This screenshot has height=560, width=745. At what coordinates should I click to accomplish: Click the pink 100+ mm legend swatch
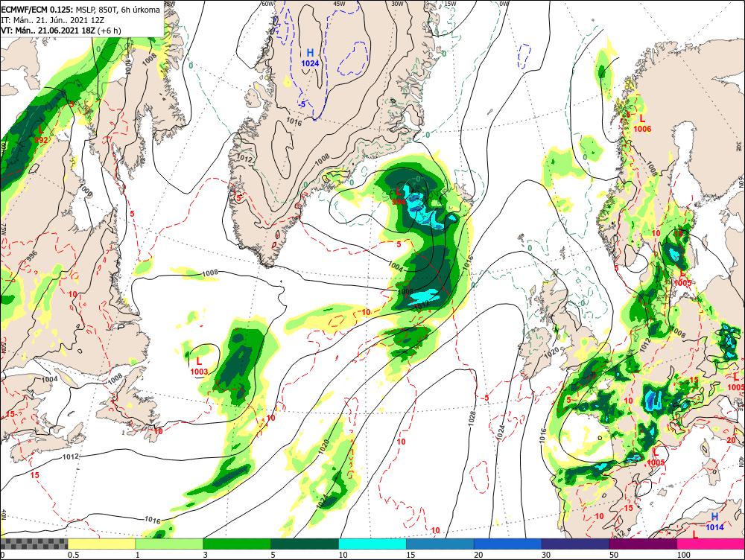point(711,544)
